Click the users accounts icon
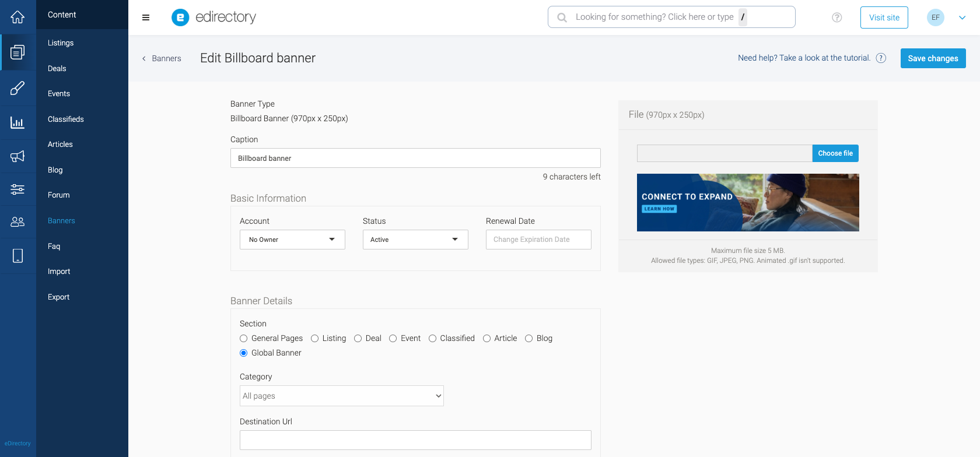 pos(17,222)
